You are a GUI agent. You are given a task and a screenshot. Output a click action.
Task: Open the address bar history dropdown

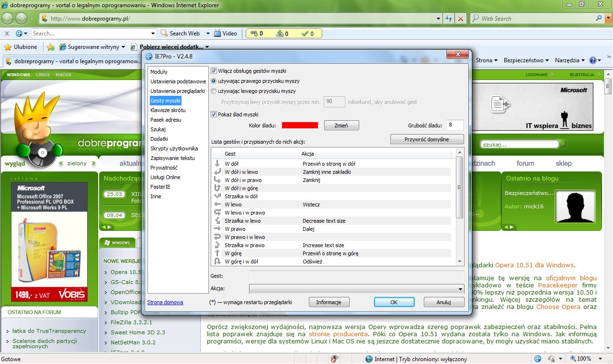(x=439, y=19)
